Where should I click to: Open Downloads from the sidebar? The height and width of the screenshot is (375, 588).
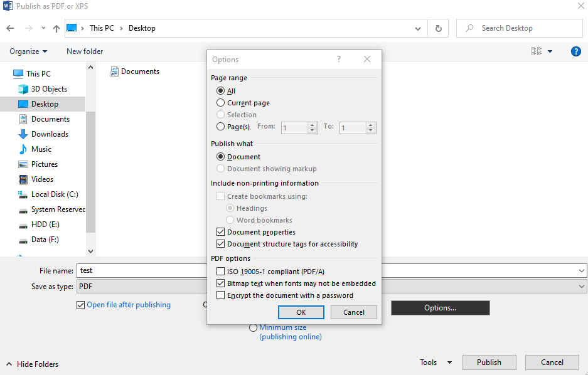[49, 134]
